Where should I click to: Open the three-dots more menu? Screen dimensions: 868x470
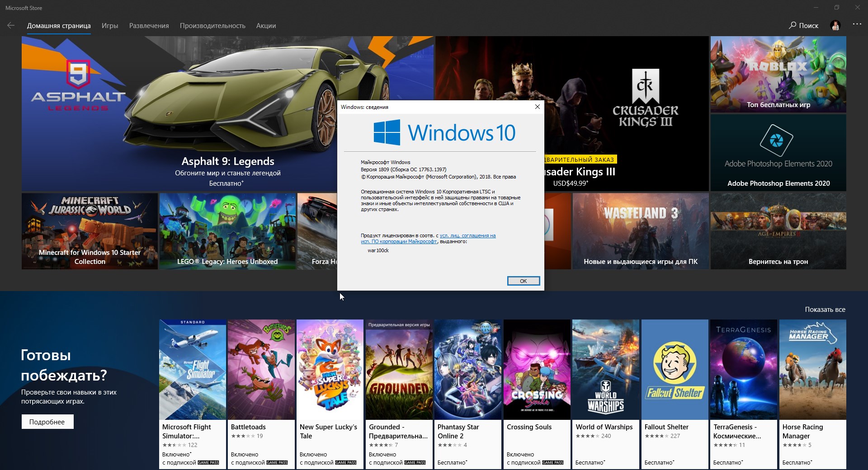pos(857,24)
